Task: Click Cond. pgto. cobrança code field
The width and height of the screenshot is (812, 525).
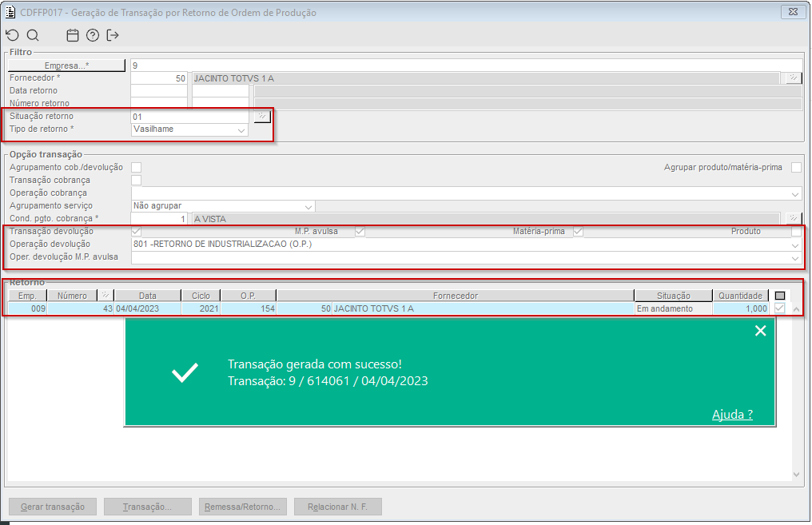Action: (x=159, y=218)
